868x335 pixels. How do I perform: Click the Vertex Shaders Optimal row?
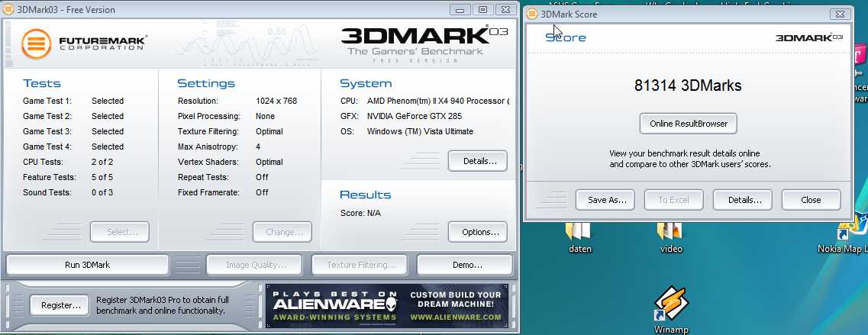pyautogui.click(x=231, y=162)
